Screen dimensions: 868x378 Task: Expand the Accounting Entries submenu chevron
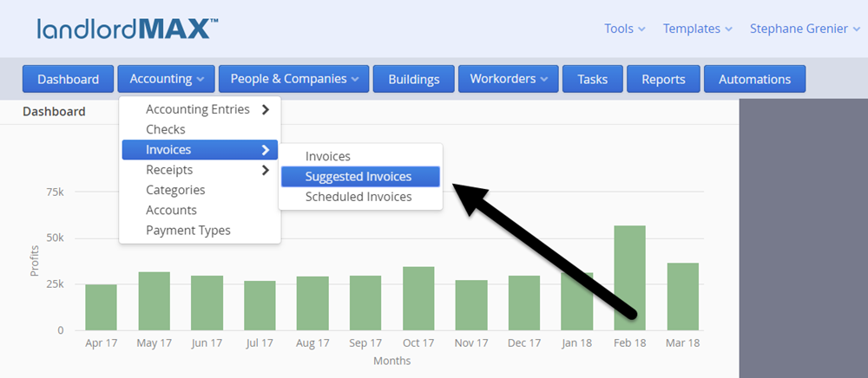click(x=265, y=109)
